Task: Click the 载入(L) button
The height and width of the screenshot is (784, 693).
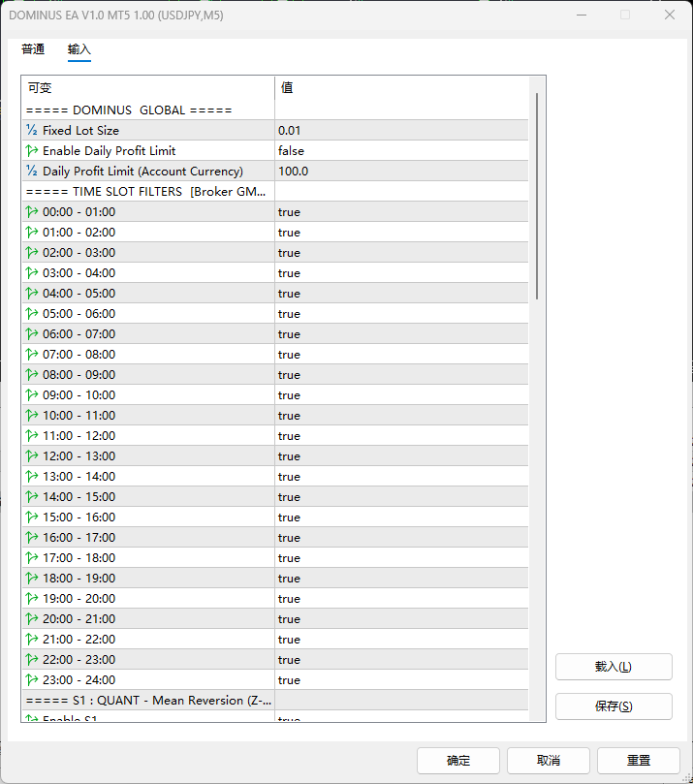Action: (x=614, y=667)
